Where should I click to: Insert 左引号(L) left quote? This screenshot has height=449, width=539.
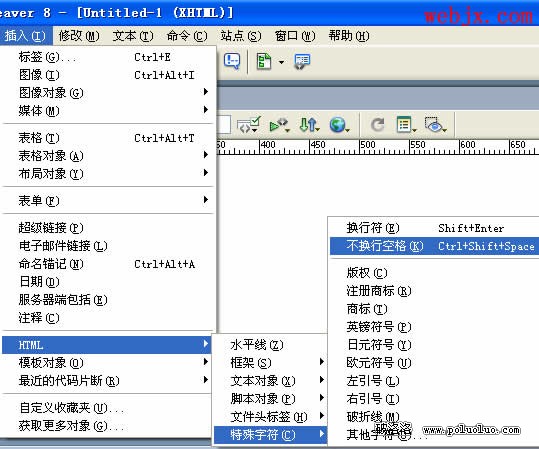coord(434,381)
